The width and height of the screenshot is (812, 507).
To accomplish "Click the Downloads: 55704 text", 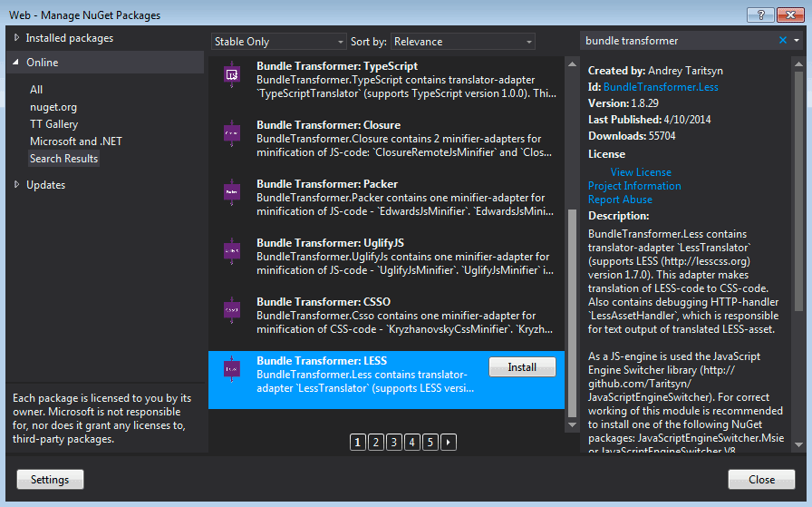I will tap(632, 136).
